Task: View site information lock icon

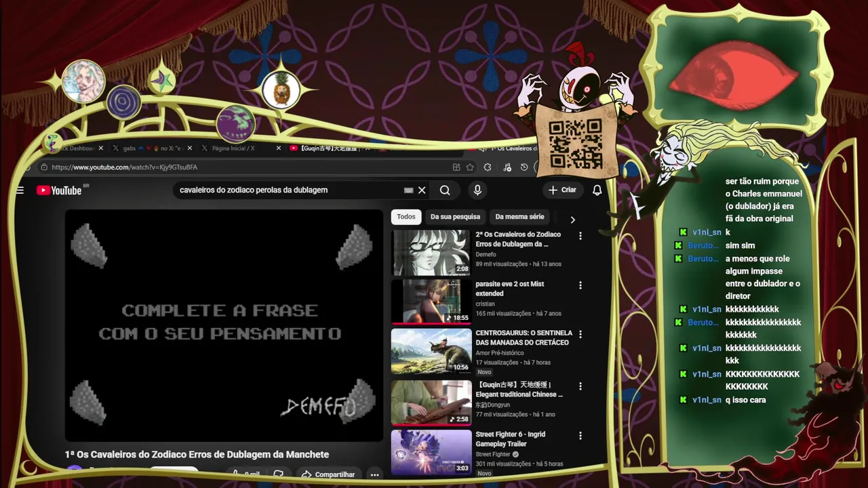Action: point(44,167)
